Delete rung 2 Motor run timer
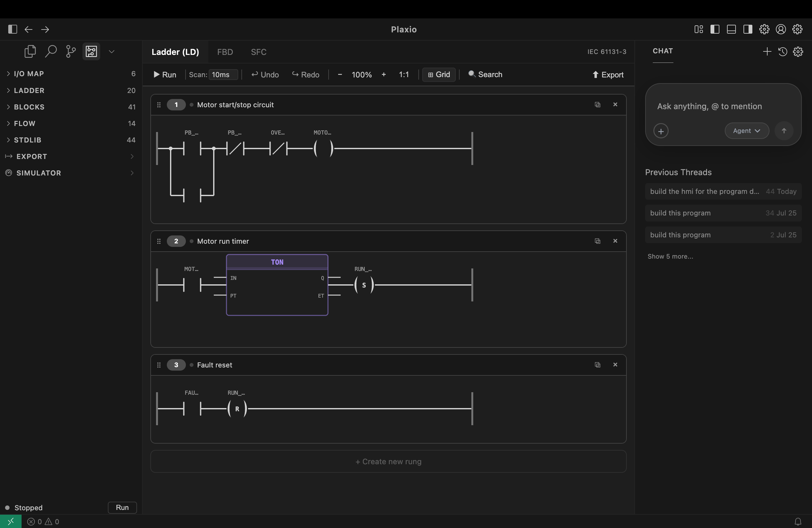Screen dimensions: 812x528 coord(615,241)
